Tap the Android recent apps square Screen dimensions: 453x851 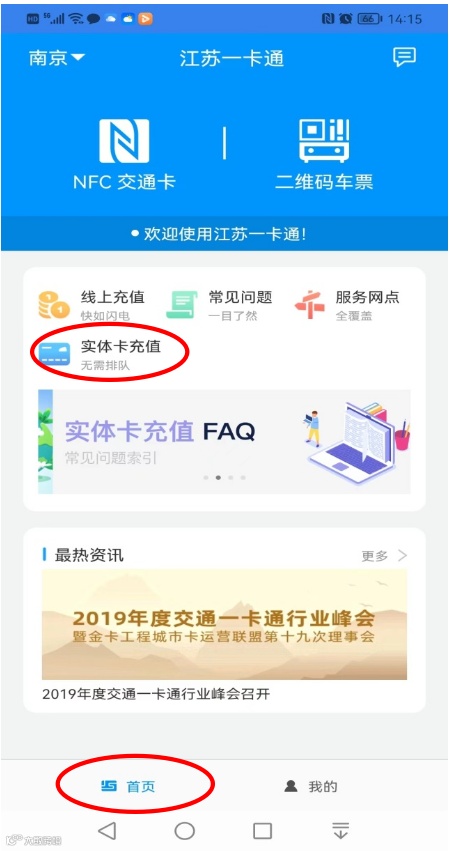pyautogui.click(x=263, y=830)
